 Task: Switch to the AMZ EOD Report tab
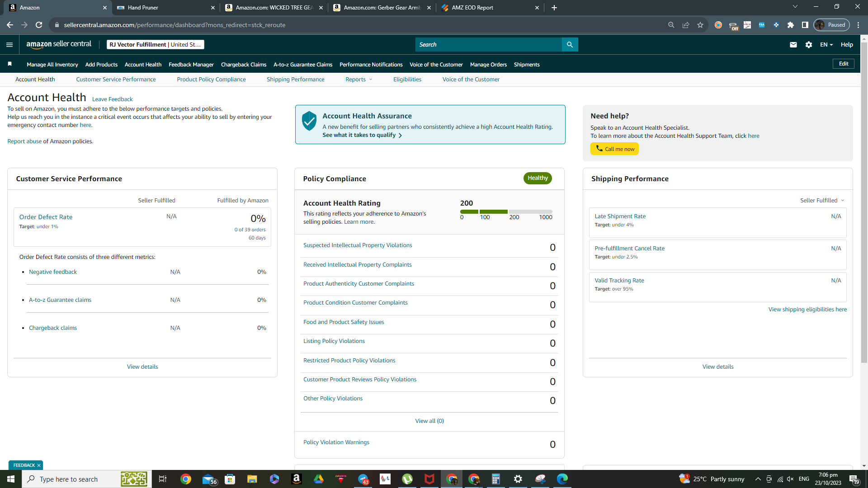coord(490,8)
